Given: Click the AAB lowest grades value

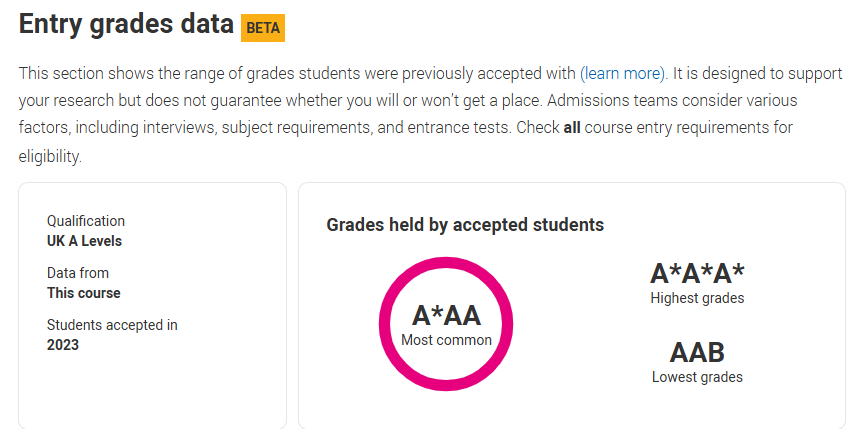Looking at the screenshot, I should (697, 352).
